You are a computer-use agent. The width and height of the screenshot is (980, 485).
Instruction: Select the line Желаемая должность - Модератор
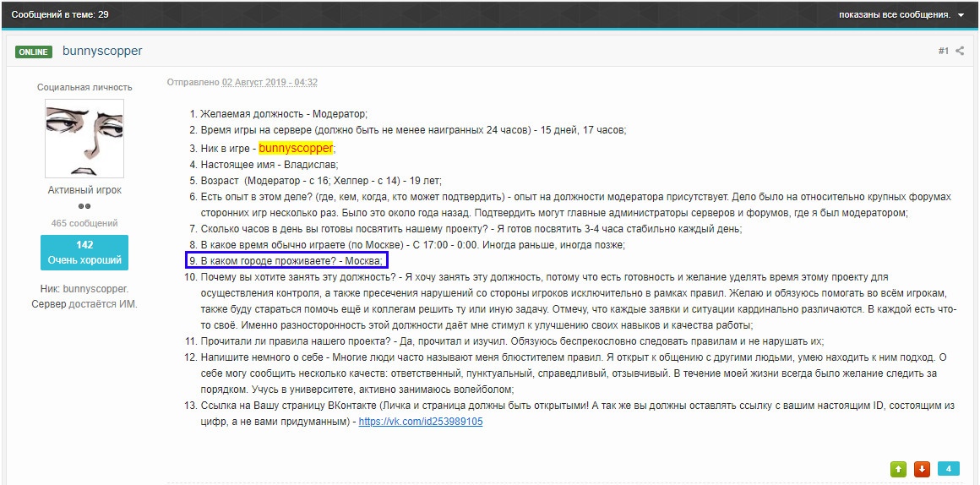click(x=284, y=114)
